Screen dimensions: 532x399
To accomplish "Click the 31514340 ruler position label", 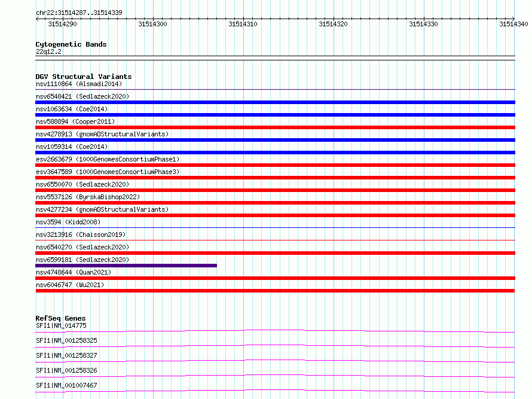I will pyautogui.click(x=513, y=24).
